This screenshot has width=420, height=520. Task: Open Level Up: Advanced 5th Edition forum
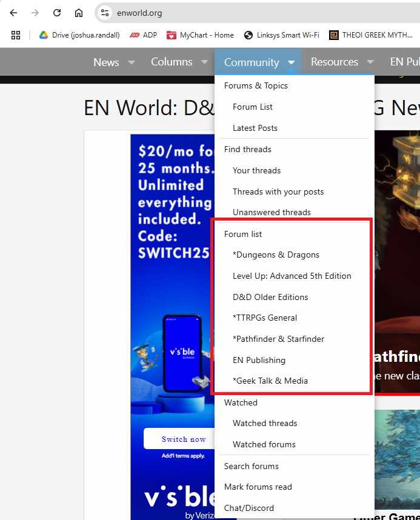pyautogui.click(x=292, y=276)
